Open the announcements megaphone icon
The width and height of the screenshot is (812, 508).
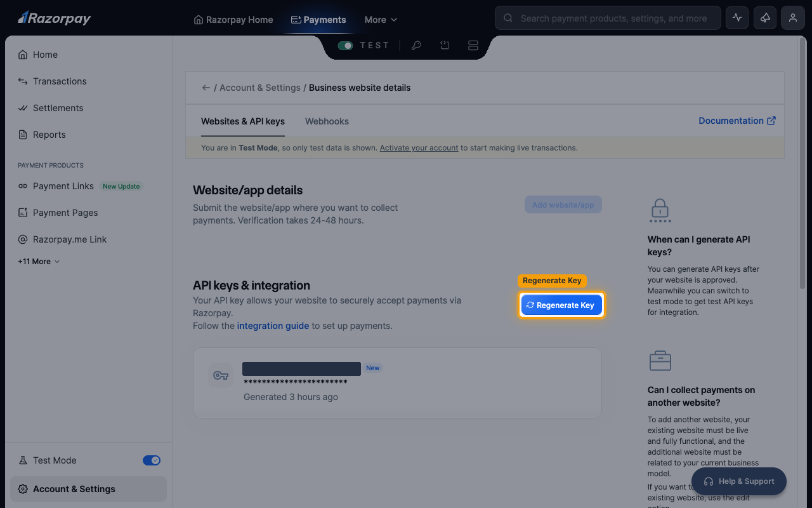click(765, 18)
